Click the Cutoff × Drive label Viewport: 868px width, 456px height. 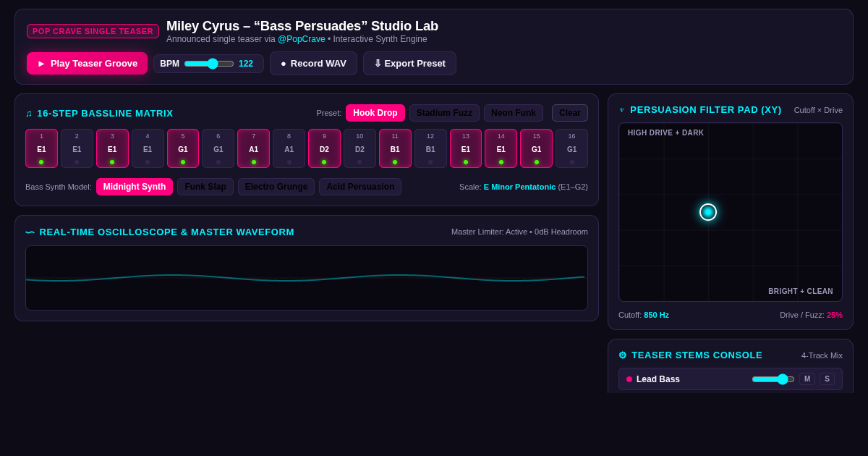click(x=818, y=110)
